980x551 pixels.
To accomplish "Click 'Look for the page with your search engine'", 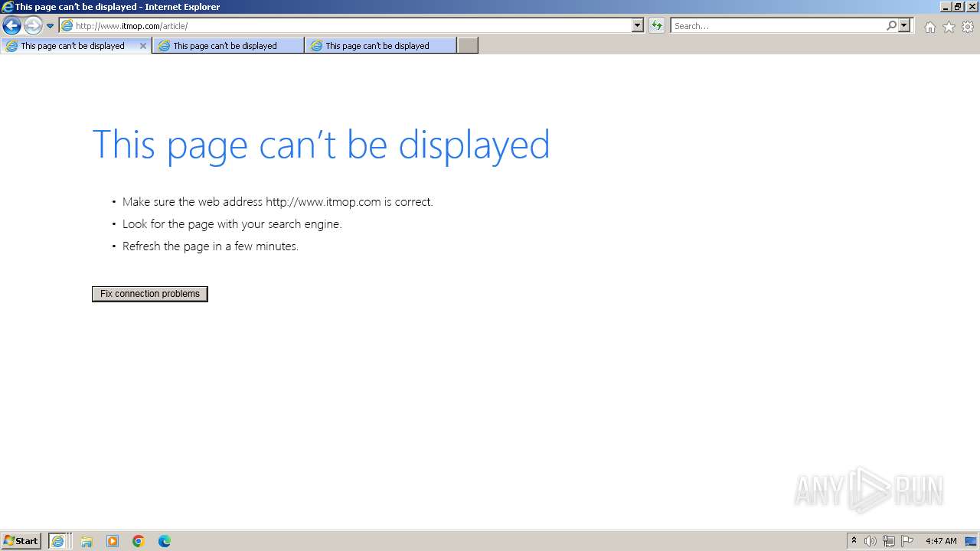I will click(232, 224).
